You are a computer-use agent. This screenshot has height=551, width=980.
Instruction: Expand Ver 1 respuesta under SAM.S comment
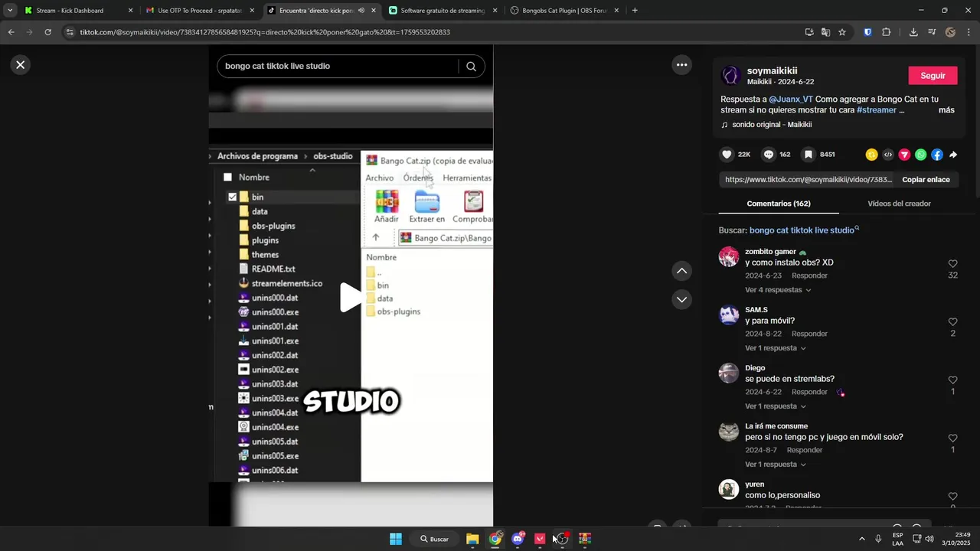pyautogui.click(x=776, y=348)
